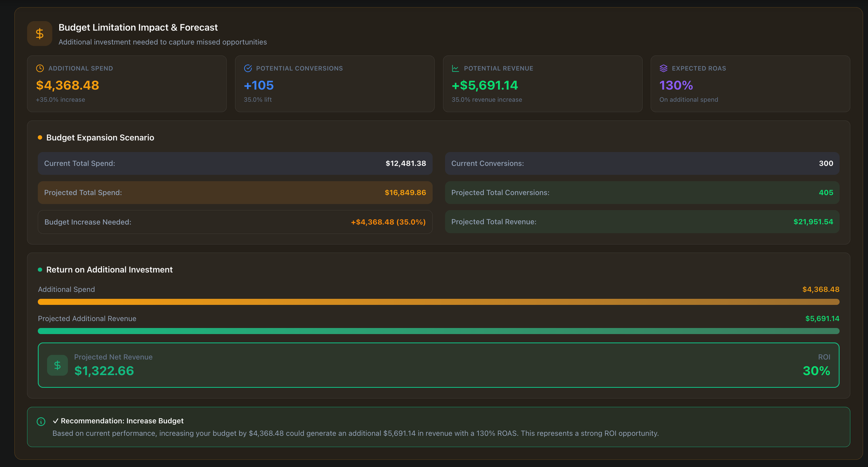
Task: Click the 30% ROI value
Action: (x=816, y=371)
